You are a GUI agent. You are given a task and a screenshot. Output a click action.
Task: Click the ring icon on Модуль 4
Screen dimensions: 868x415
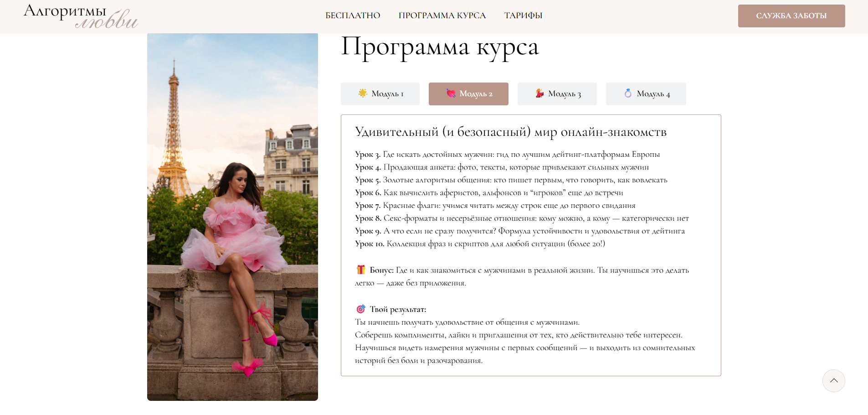tap(628, 93)
